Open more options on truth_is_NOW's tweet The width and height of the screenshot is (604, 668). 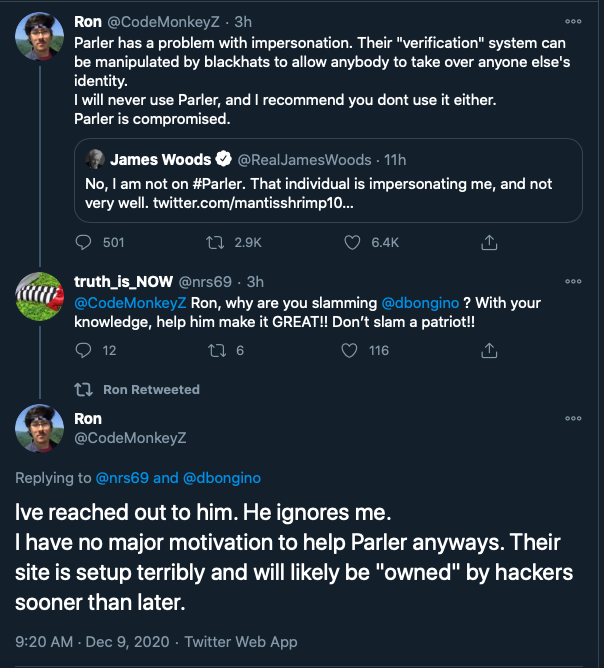(x=573, y=282)
